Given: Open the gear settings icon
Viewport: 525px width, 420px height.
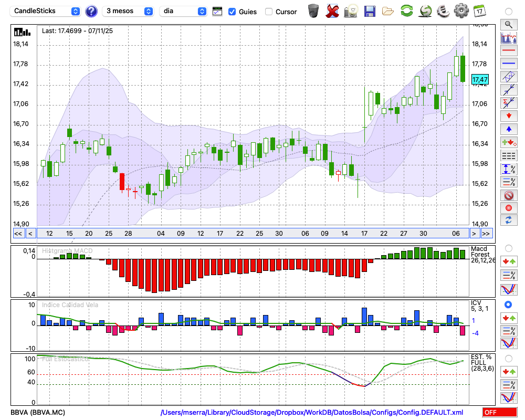Looking at the screenshot, I should (x=461, y=11).
